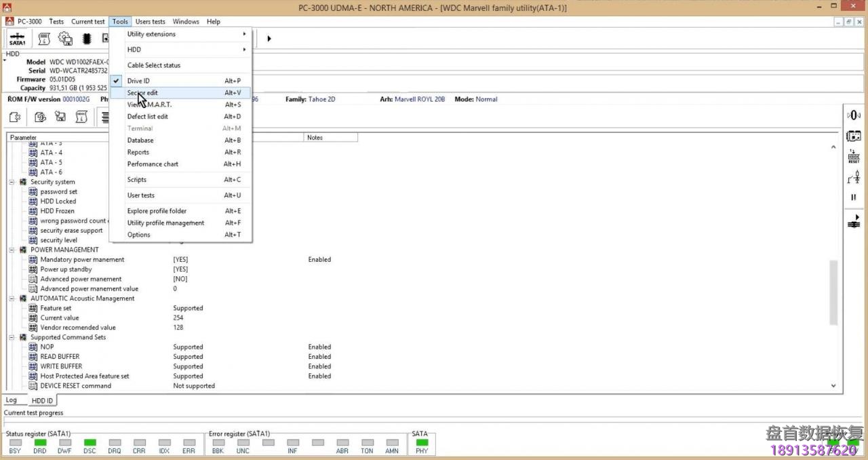This screenshot has width=868, height=460.
Task: Collapse the POWER MANAGEMENT tree node
Action: (12, 250)
